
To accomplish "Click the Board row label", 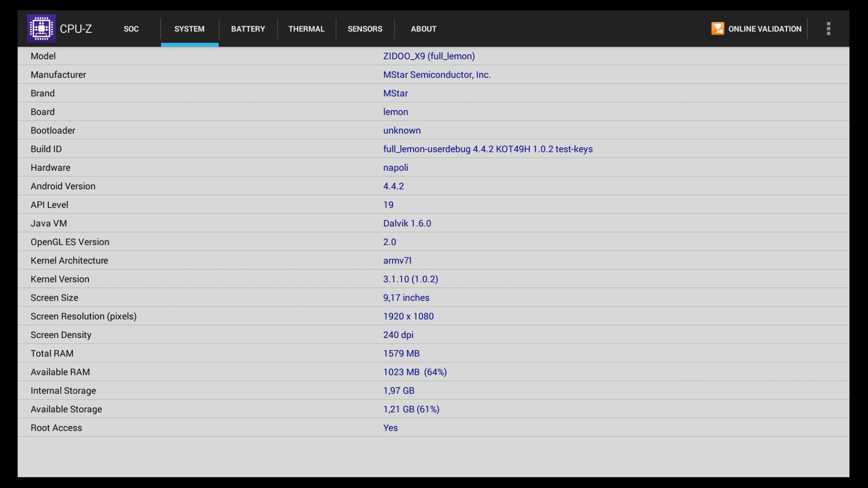I will click(x=43, y=112).
